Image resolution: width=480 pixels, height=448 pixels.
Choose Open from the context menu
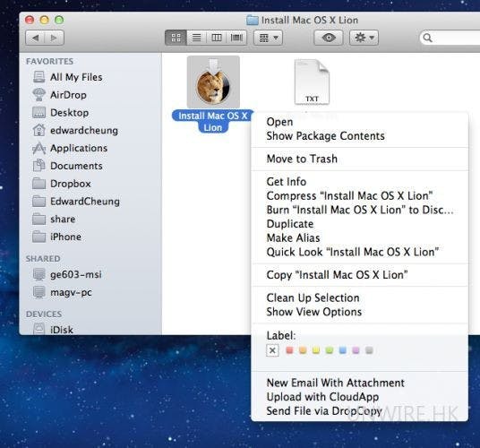pyautogui.click(x=360, y=122)
